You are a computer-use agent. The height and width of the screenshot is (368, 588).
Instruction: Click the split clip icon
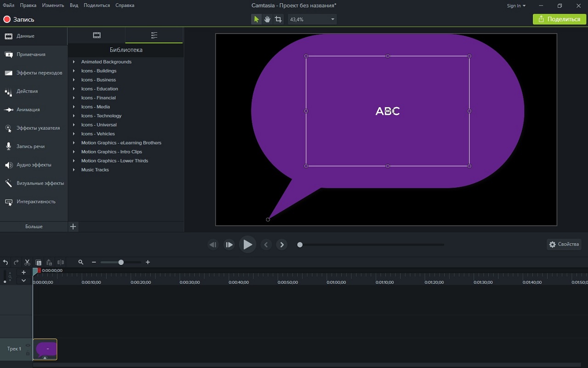pos(60,262)
